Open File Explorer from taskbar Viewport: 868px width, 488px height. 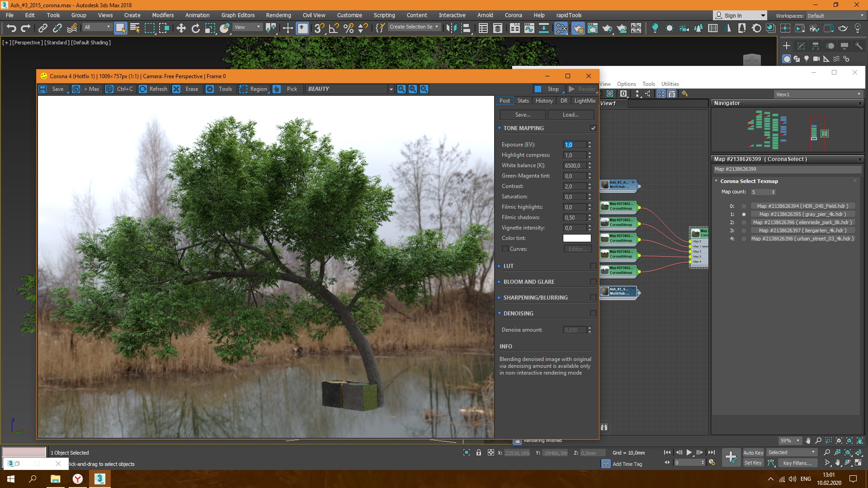coord(55,479)
